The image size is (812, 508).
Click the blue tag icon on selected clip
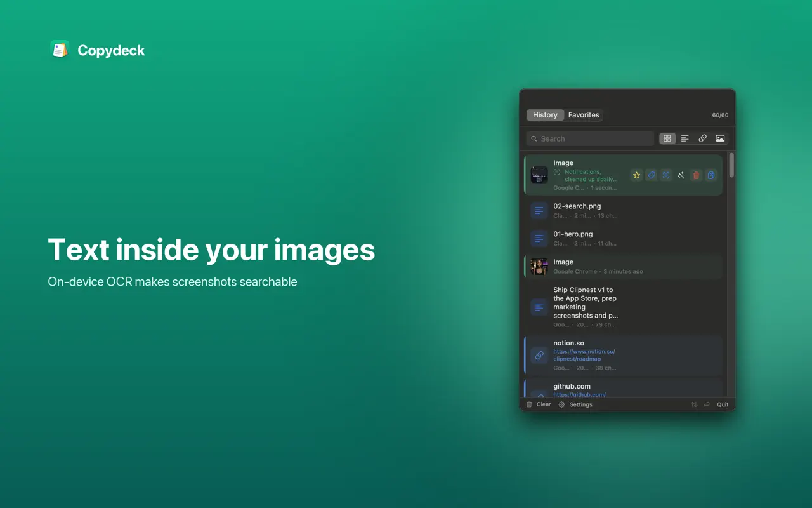tap(651, 175)
